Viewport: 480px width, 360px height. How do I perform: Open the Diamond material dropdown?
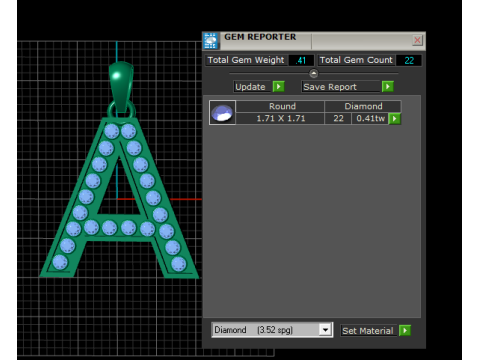[325, 330]
